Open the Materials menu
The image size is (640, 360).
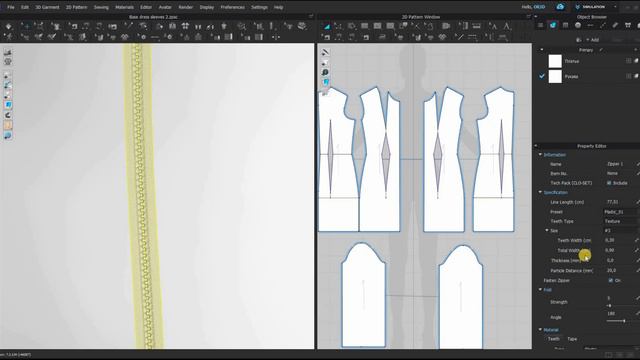pos(124,7)
